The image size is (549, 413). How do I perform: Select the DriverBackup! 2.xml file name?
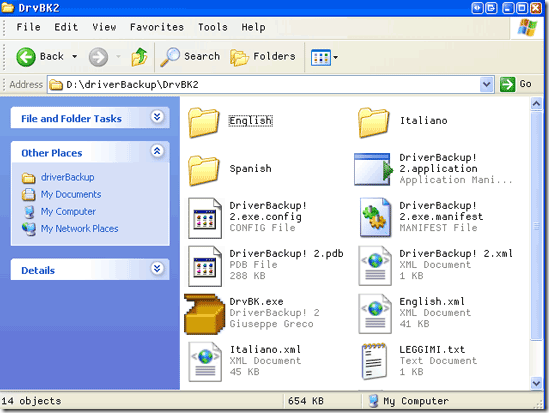pos(456,253)
